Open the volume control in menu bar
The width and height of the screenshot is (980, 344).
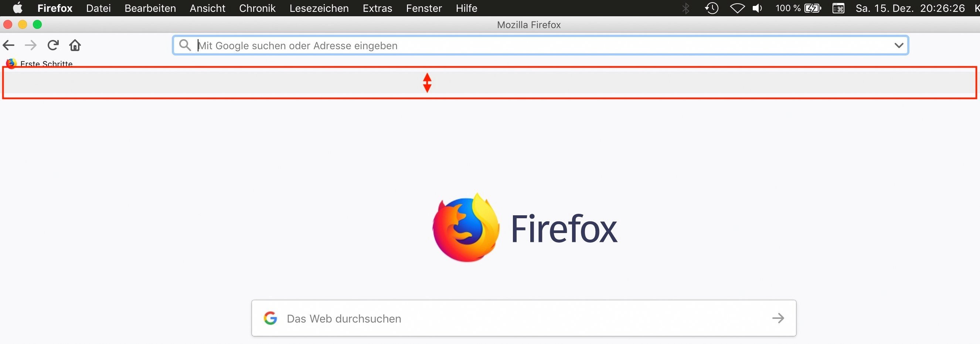point(758,8)
